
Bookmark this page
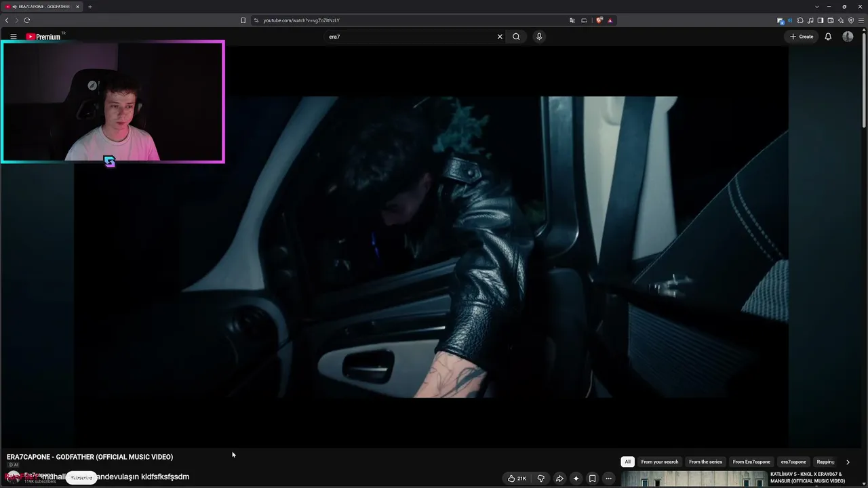243,20
